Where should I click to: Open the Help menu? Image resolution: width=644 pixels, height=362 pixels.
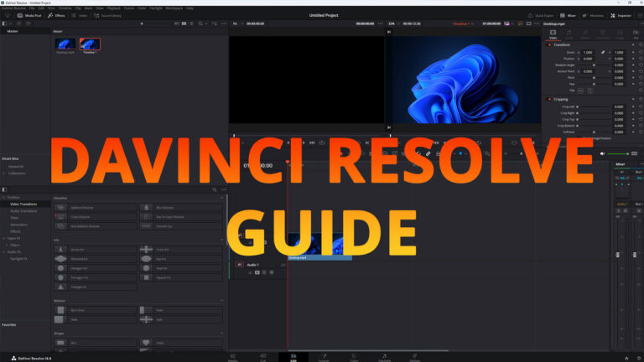(x=190, y=8)
